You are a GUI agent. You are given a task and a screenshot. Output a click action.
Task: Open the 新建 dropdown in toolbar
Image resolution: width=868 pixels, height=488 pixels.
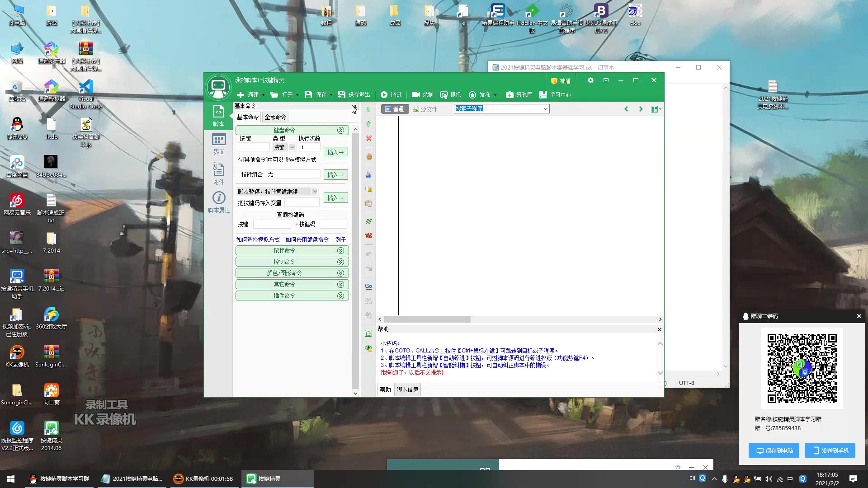coord(263,95)
